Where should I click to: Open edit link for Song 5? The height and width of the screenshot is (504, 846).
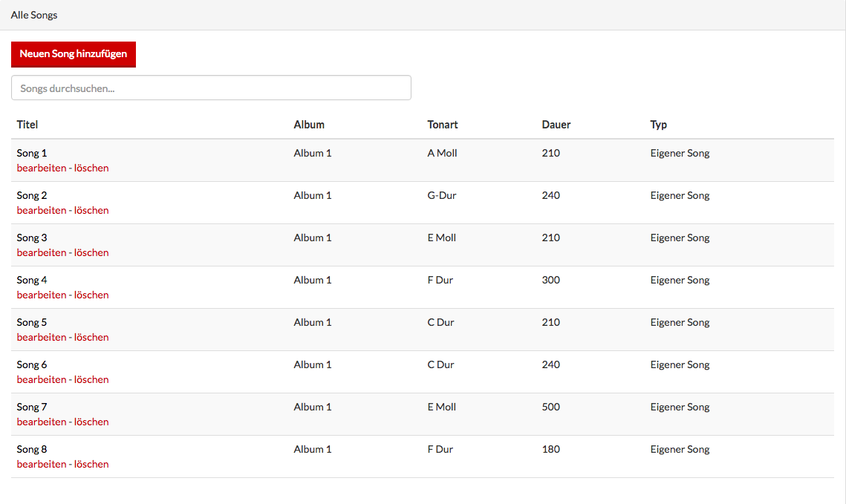pyautogui.click(x=41, y=337)
